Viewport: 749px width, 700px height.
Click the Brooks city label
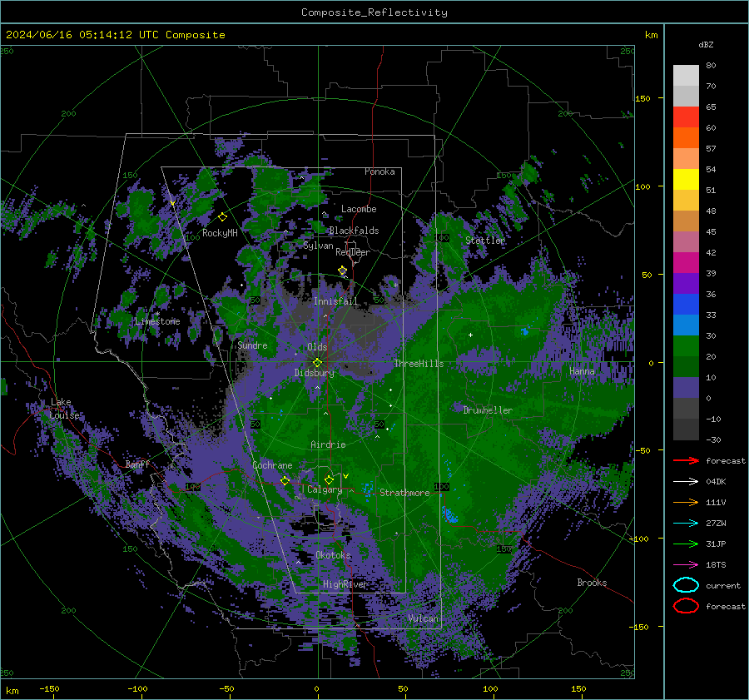tap(592, 583)
